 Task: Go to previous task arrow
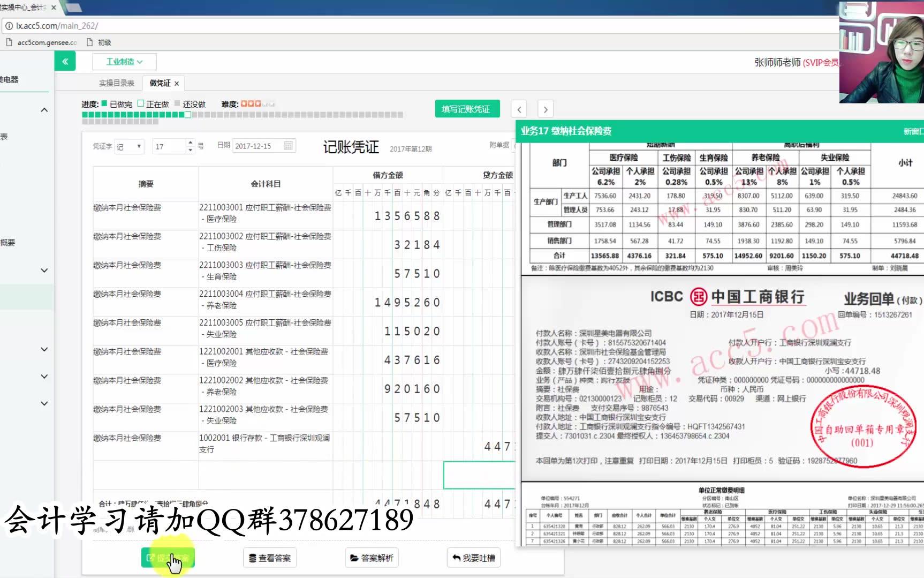coord(519,109)
